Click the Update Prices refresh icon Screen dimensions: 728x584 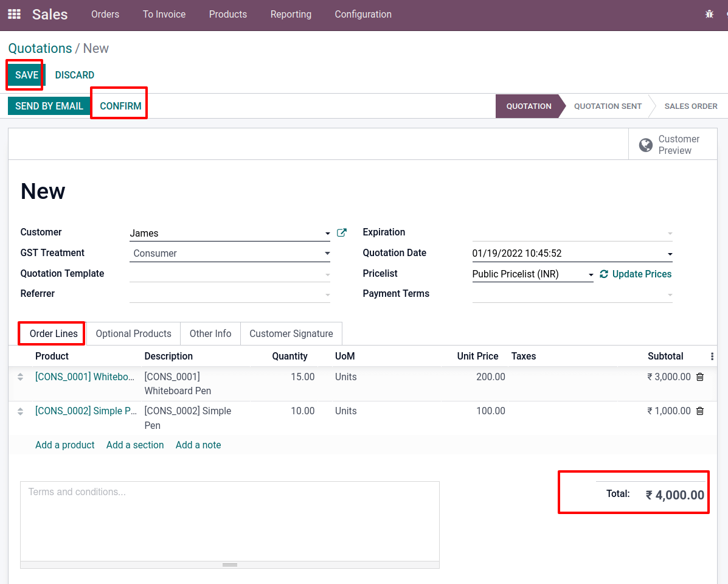click(603, 274)
